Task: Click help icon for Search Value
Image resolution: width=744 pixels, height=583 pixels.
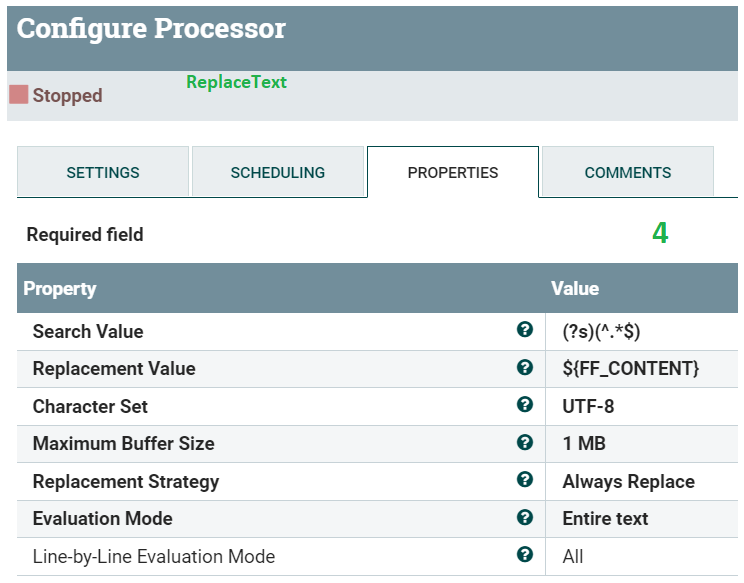Action: point(524,330)
